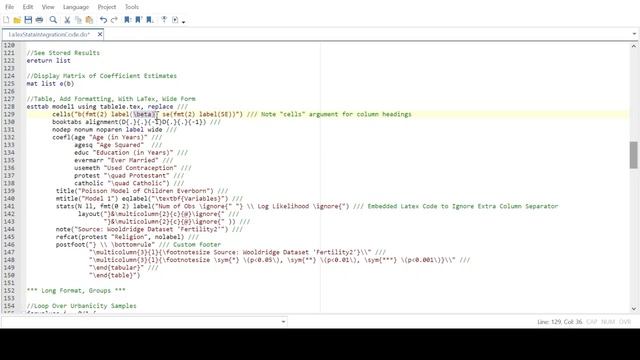Create a new do-file with the New icon
The height and width of the screenshot is (360, 640).
click(6, 20)
